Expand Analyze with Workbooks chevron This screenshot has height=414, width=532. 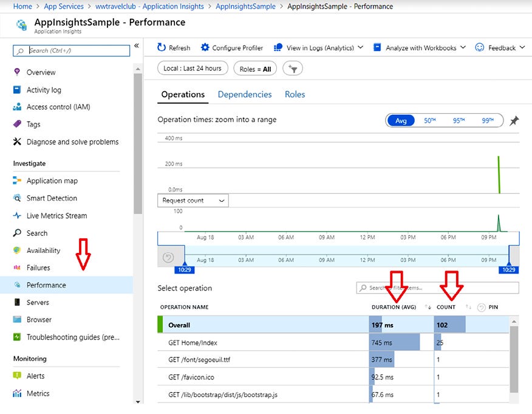pos(463,47)
